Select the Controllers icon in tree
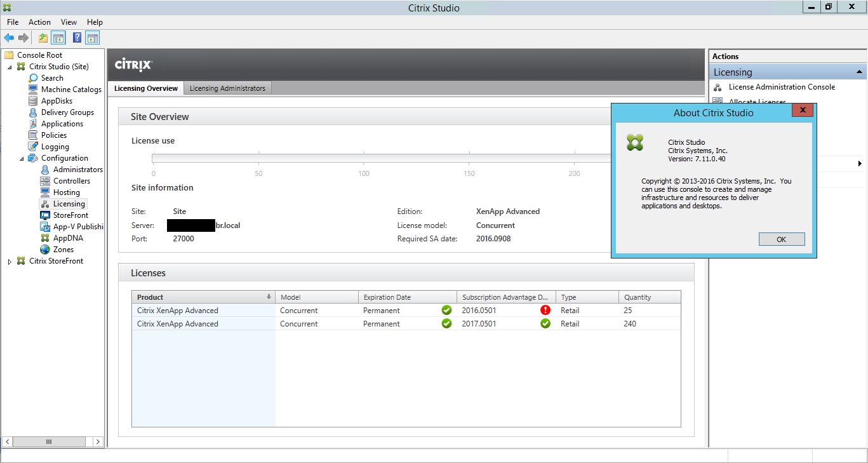 [45, 181]
